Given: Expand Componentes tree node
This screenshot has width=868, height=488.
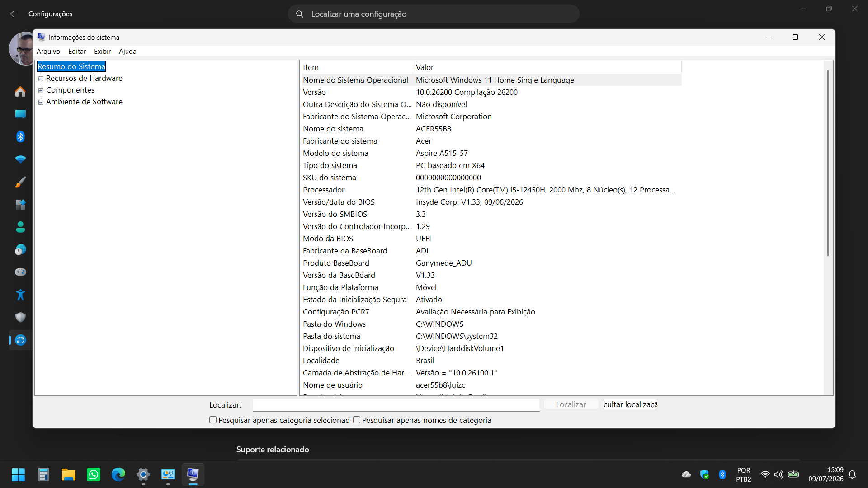Looking at the screenshot, I should click(x=41, y=90).
